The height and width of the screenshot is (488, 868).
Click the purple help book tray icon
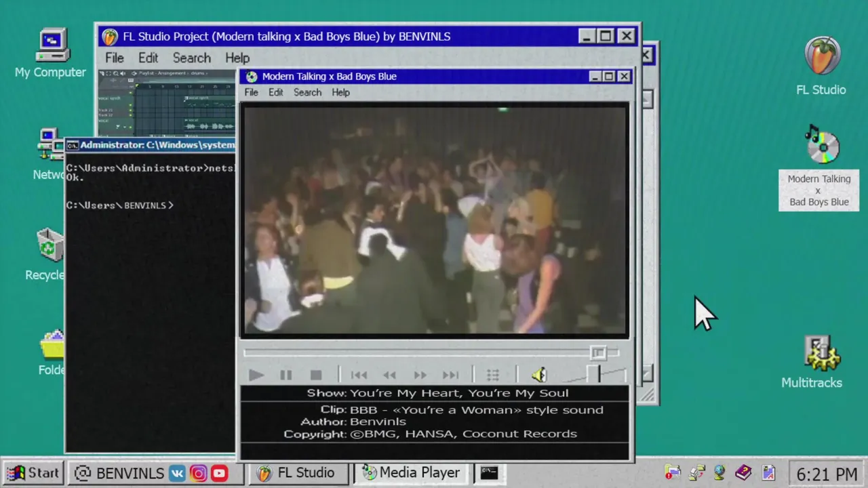point(743,472)
